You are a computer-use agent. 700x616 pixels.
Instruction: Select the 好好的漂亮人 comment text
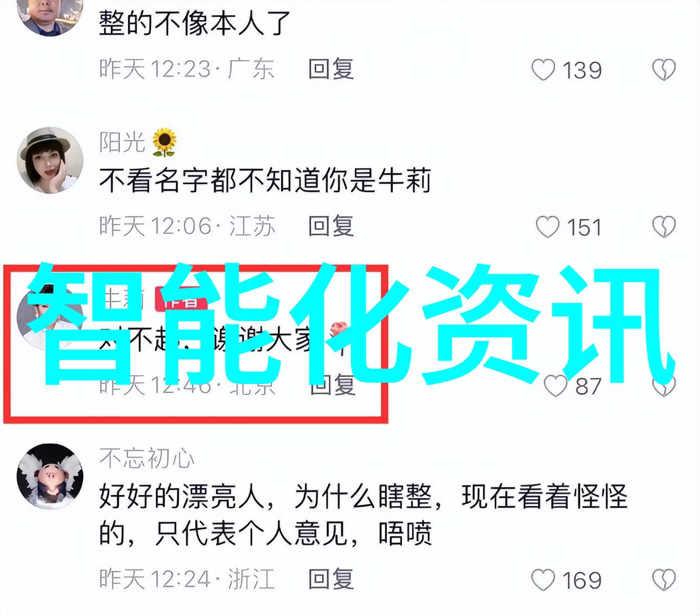click(x=363, y=515)
